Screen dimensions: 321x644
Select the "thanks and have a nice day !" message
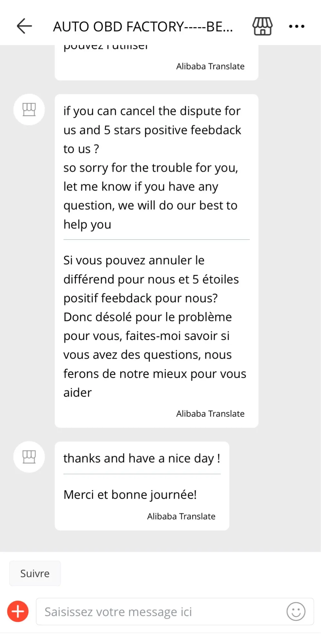(x=142, y=458)
